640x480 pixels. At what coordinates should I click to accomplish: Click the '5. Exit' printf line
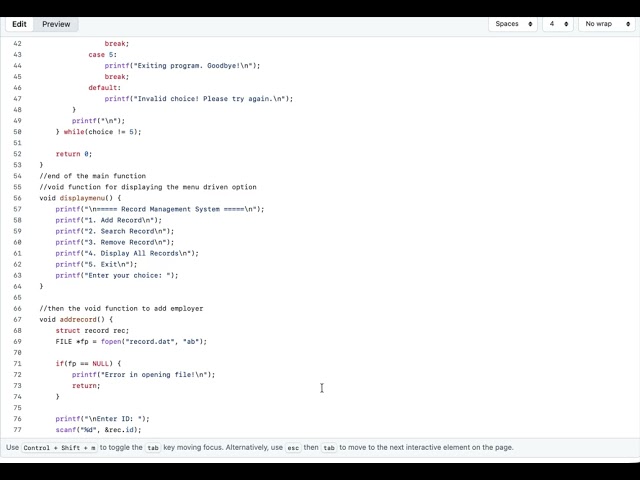tap(96, 264)
